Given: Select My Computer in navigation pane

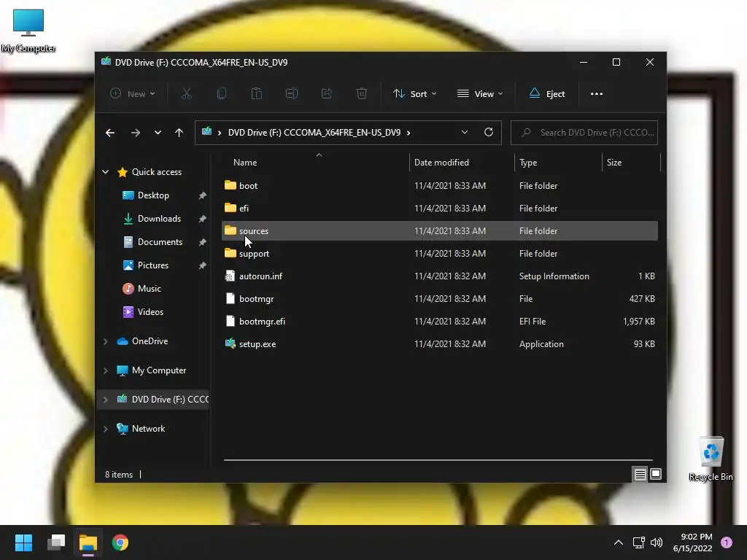Looking at the screenshot, I should 158,370.
